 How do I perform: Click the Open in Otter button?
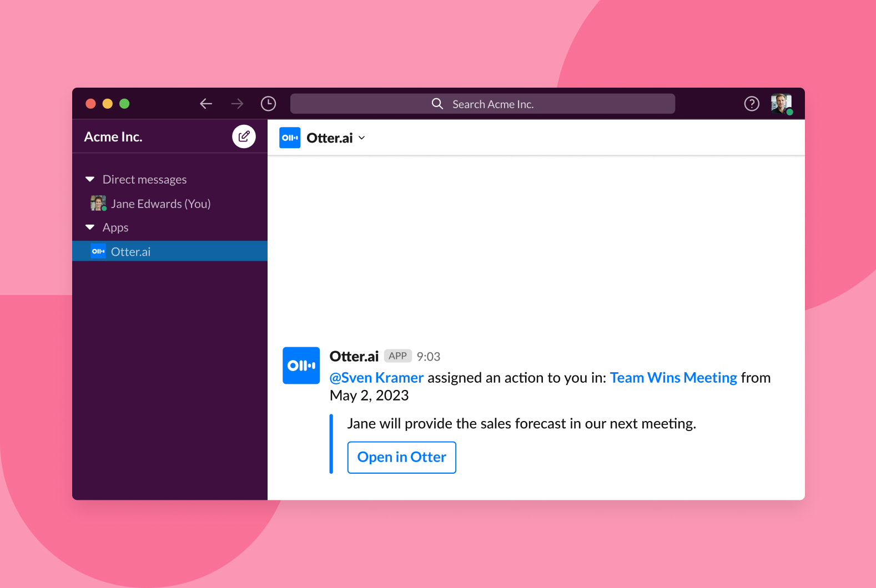click(x=401, y=457)
